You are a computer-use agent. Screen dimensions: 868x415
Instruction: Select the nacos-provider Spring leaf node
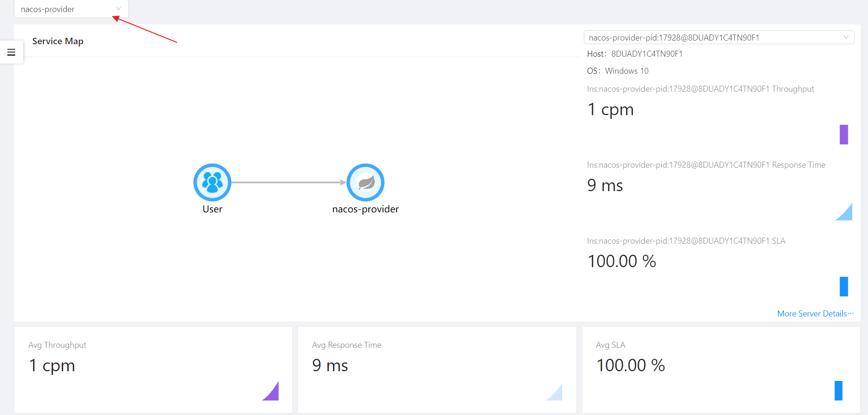[366, 182]
